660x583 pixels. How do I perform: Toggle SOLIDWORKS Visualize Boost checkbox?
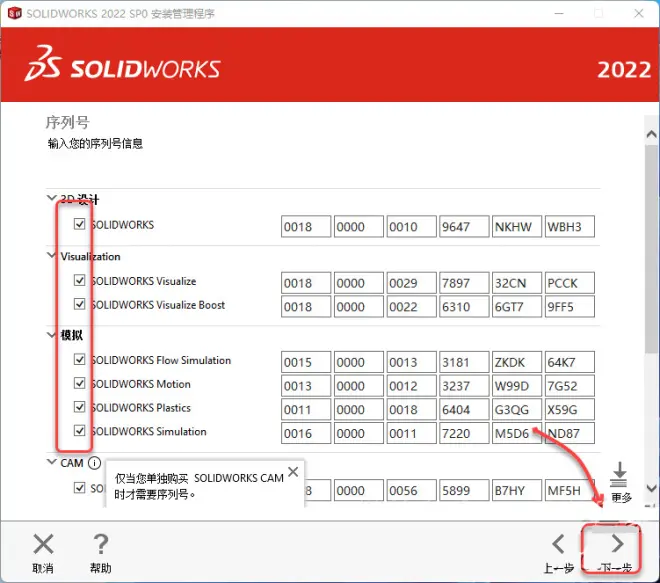(80, 303)
